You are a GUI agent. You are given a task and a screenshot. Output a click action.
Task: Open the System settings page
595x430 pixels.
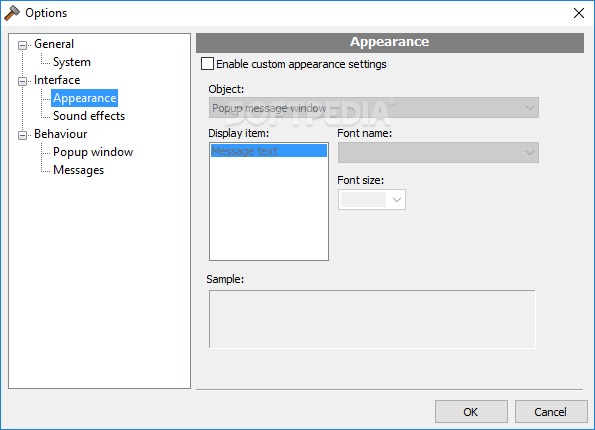[x=72, y=62]
